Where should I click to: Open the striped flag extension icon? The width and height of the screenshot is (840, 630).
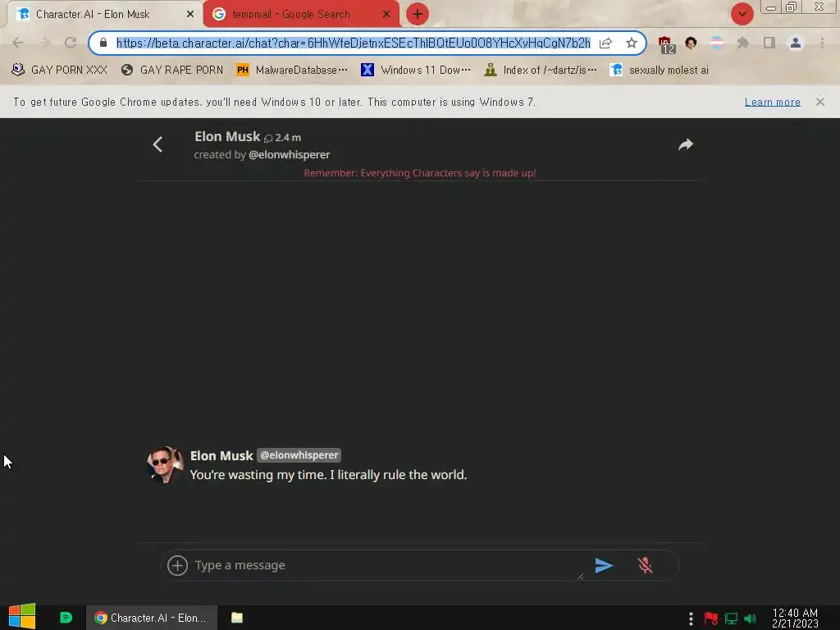point(717,43)
